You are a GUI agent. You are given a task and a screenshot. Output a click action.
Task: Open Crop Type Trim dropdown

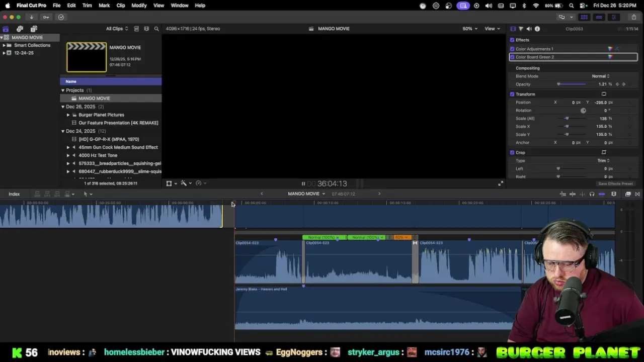click(603, 160)
